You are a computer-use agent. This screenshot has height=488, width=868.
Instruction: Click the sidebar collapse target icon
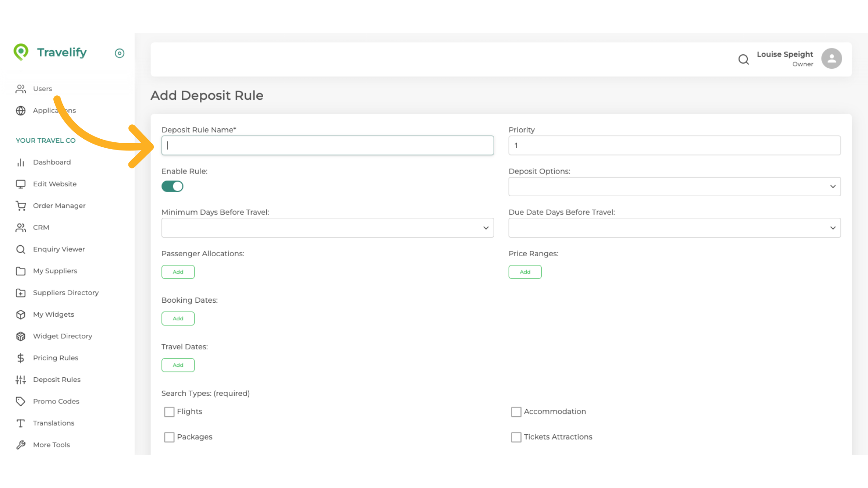pos(119,53)
